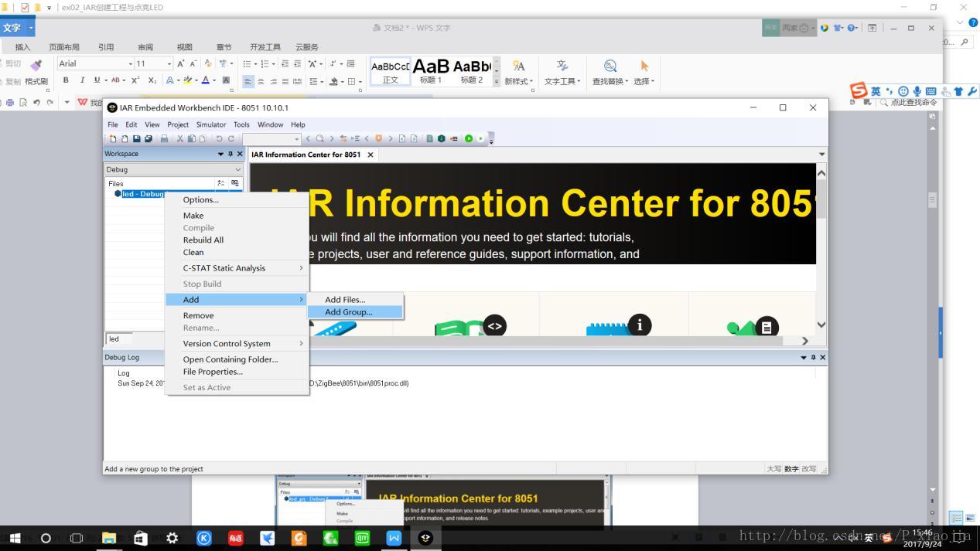Screen dimensions: 980x551
Task: Click Italic in the WPS ribbon
Action: coord(81,80)
